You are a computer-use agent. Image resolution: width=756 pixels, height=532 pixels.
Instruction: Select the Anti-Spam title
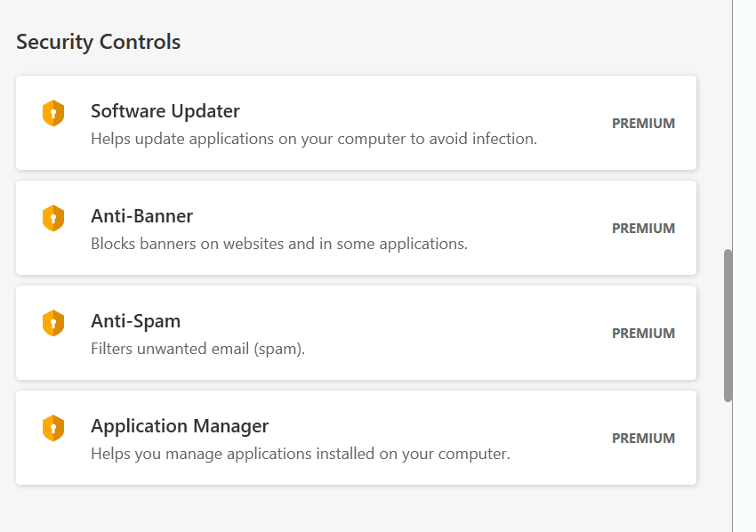point(135,321)
